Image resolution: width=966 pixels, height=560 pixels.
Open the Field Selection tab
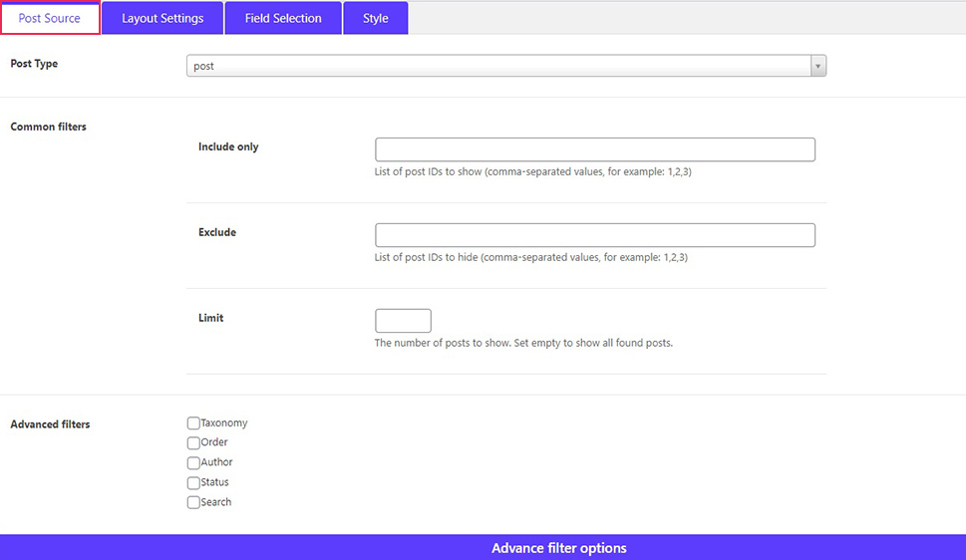(283, 18)
